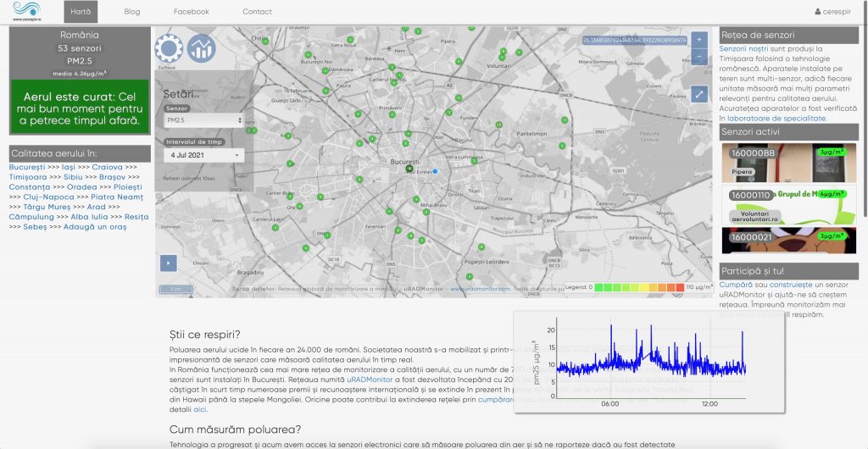Select sensor card 16000021
The image size is (868, 449).
(789, 241)
